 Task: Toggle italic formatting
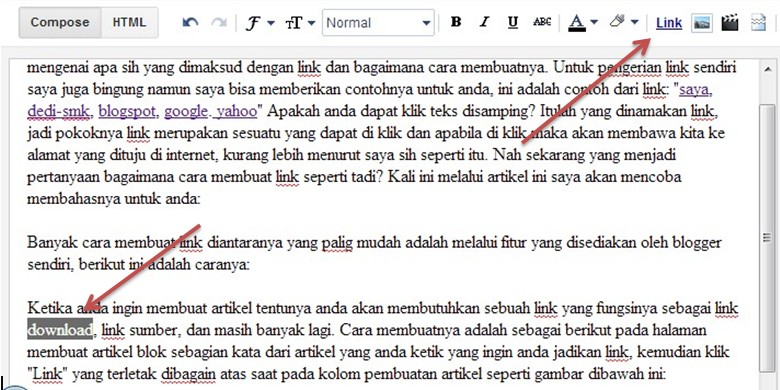(485, 22)
